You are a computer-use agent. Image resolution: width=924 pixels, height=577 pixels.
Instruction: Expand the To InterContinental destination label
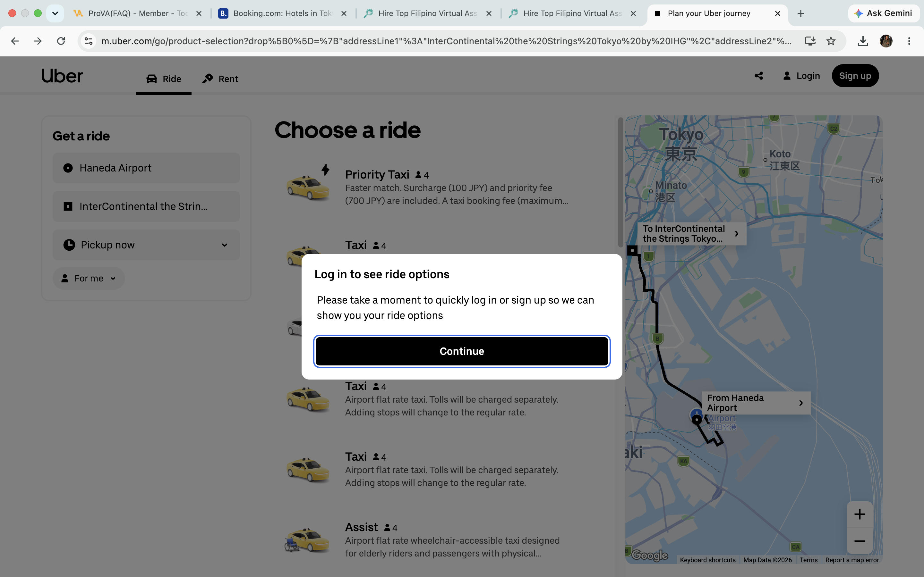[692, 234]
